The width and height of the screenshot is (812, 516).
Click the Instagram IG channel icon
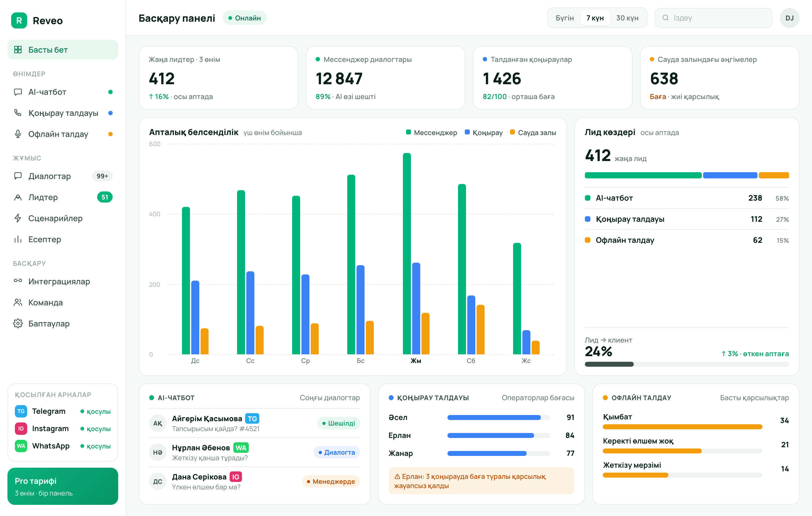click(x=21, y=429)
